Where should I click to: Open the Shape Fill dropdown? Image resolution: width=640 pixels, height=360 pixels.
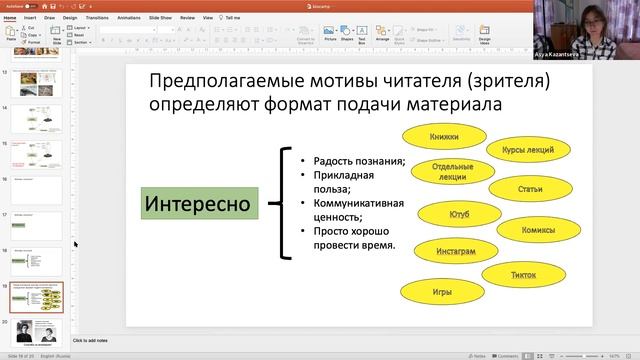click(x=423, y=29)
